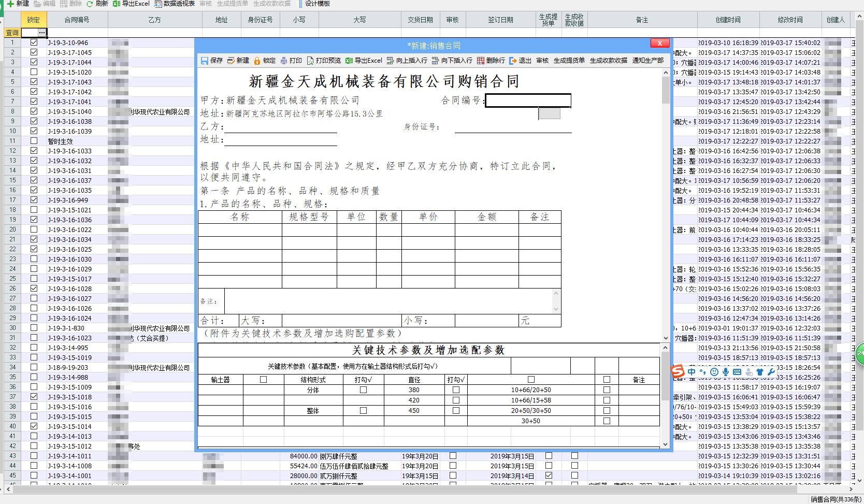Click the shirt skin icon on IME bar
Screen dimensions: 864x504
coord(760,372)
